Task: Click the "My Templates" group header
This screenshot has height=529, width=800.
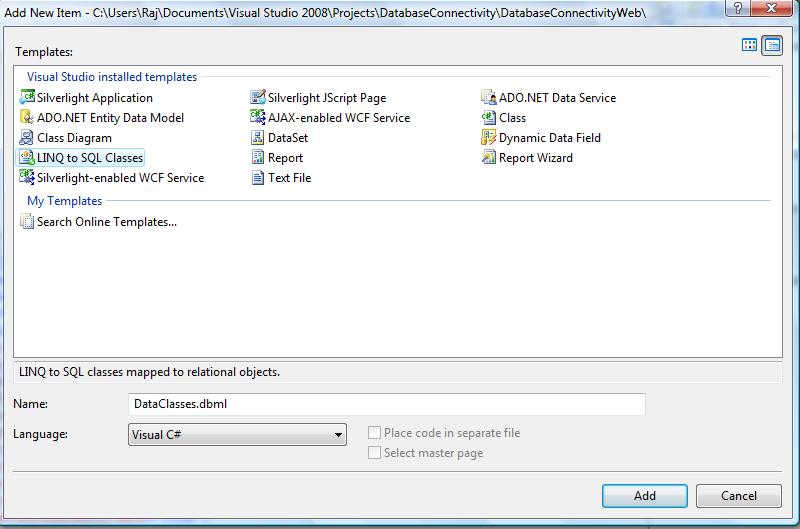Action: [x=64, y=200]
